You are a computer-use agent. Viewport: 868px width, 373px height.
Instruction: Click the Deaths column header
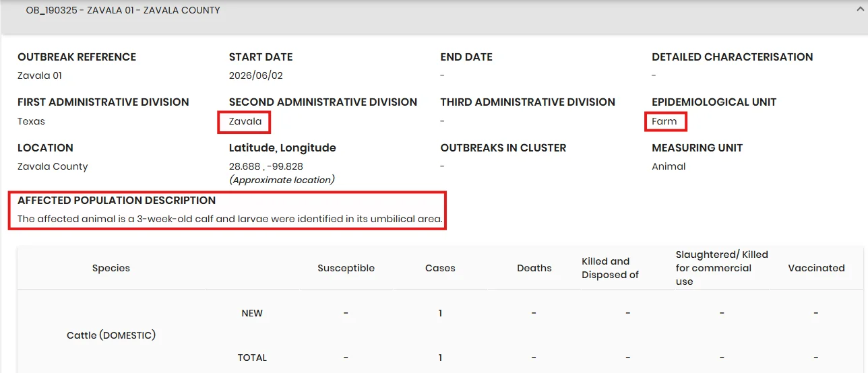pyautogui.click(x=534, y=268)
